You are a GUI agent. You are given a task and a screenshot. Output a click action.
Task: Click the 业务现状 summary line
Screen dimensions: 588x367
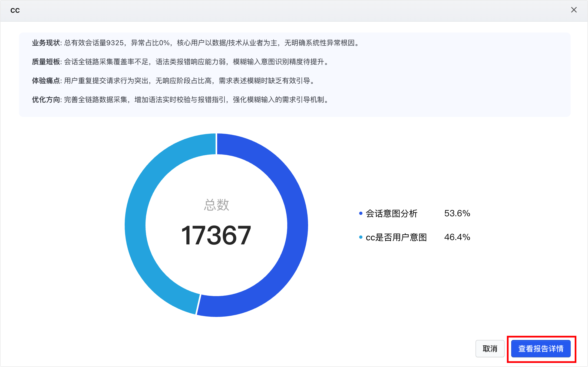point(195,43)
